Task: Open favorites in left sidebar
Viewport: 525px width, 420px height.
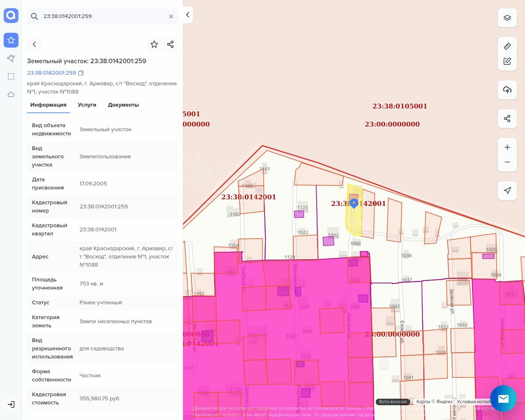Action: pos(11,40)
